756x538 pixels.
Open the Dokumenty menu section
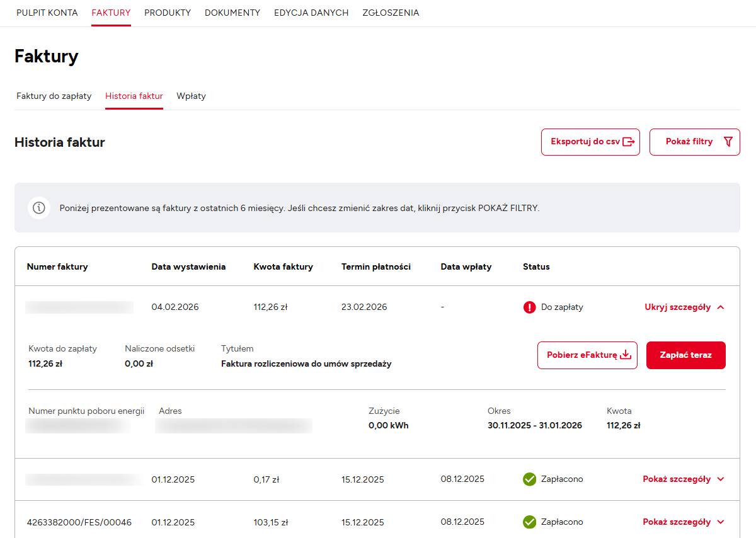point(232,13)
